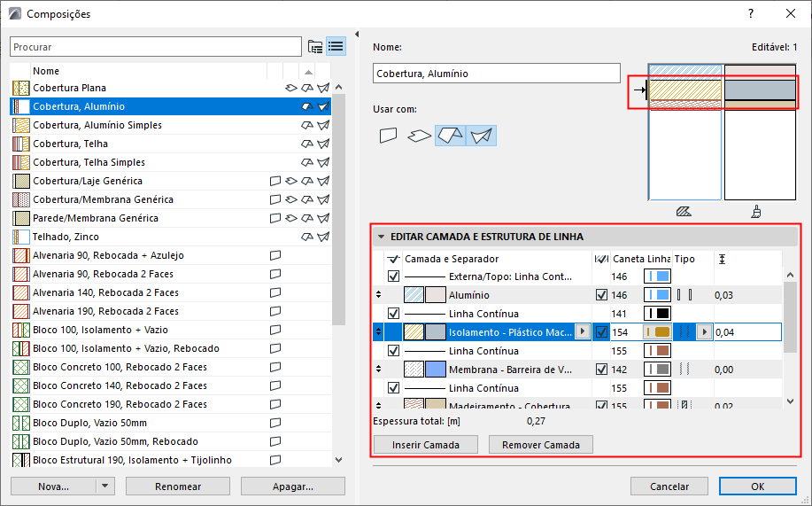Click Alvenaria 90, Rebocada + Azulejo fill icon

click(21, 255)
